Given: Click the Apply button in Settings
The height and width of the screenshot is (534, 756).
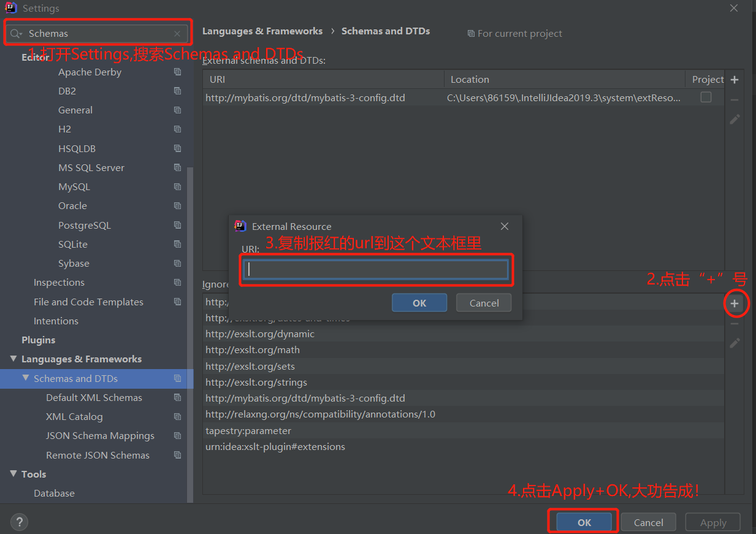Looking at the screenshot, I should (x=713, y=522).
